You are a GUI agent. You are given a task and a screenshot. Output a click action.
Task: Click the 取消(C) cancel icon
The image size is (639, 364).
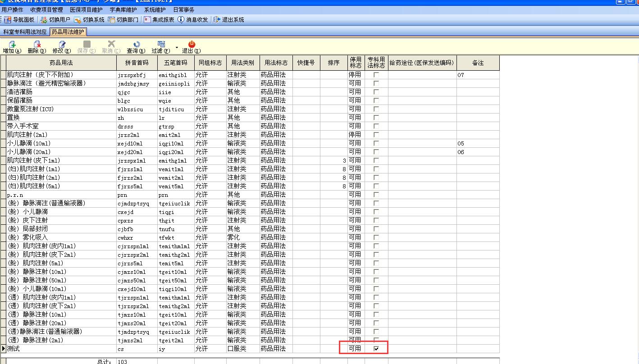pos(111,44)
